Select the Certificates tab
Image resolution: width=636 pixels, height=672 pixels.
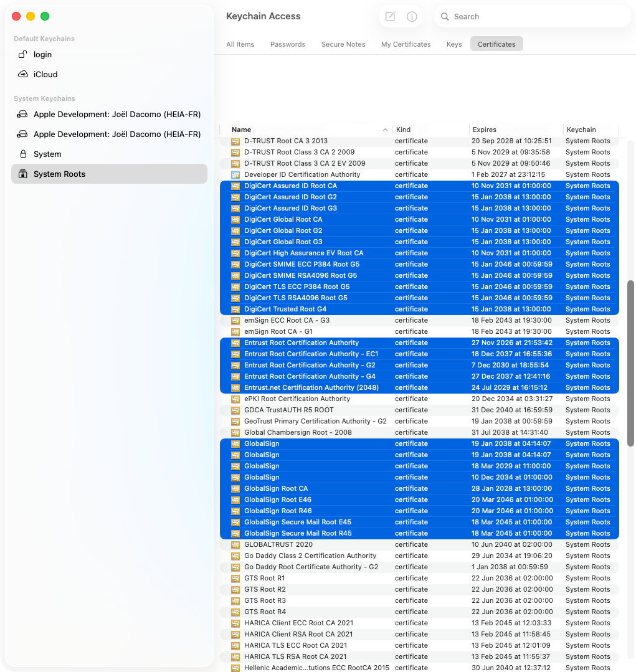point(496,44)
